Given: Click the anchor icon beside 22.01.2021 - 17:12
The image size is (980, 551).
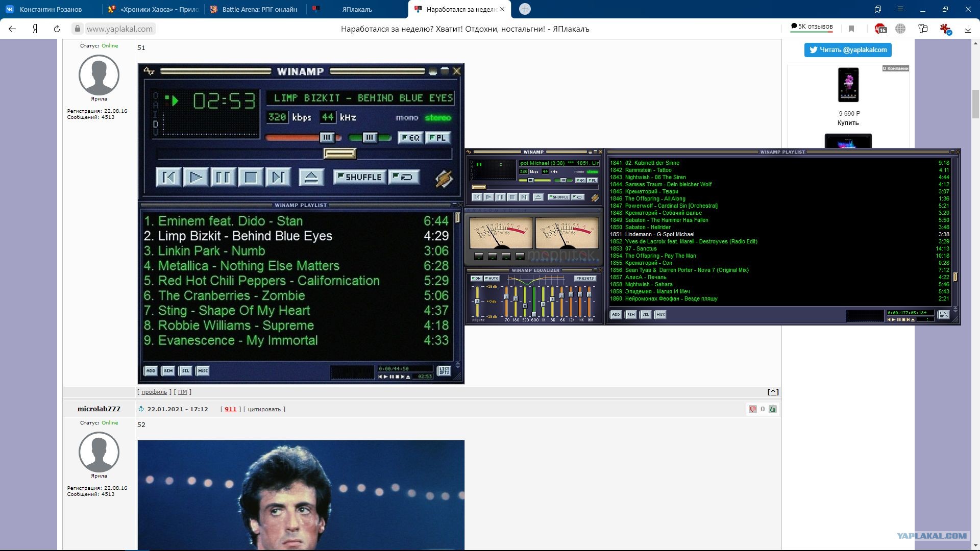Looking at the screenshot, I should (x=141, y=409).
